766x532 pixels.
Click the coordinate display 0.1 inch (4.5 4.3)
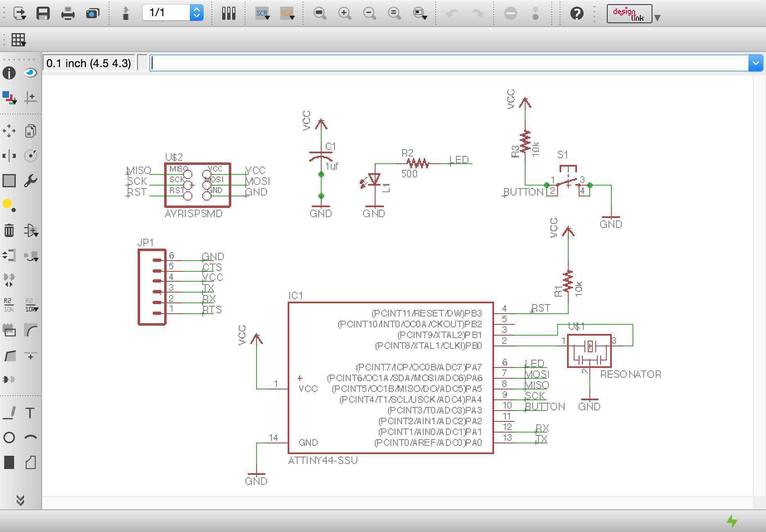[89, 63]
